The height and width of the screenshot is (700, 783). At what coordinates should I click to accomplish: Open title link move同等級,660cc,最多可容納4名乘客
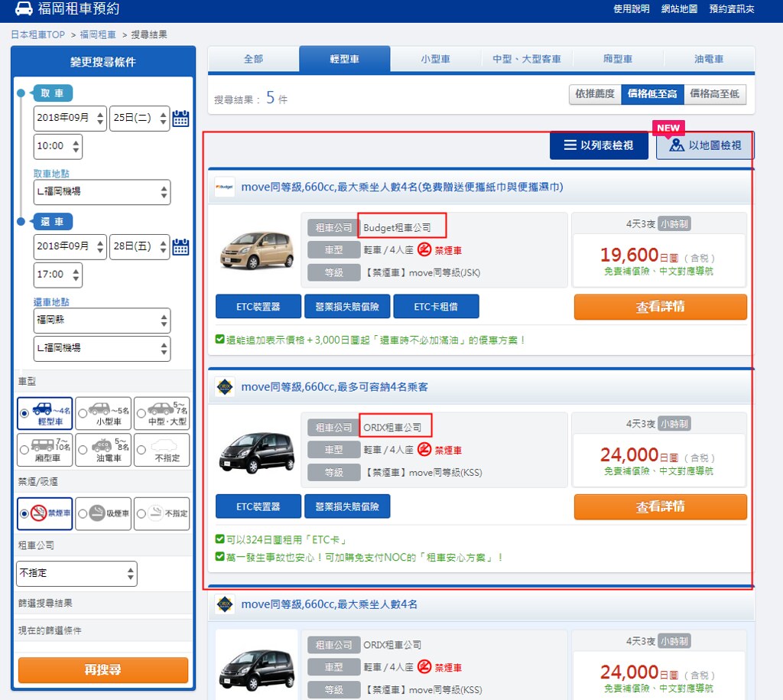click(x=334, y=387)
